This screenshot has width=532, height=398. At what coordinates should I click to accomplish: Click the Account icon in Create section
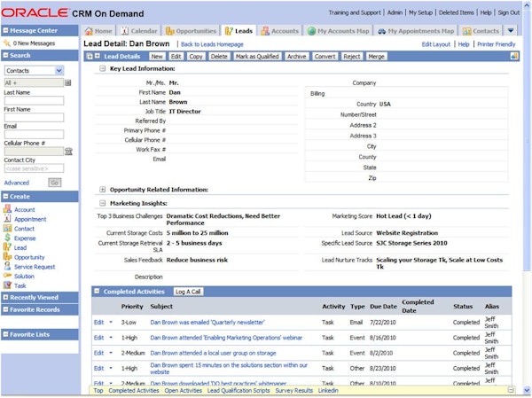[7, 209]
